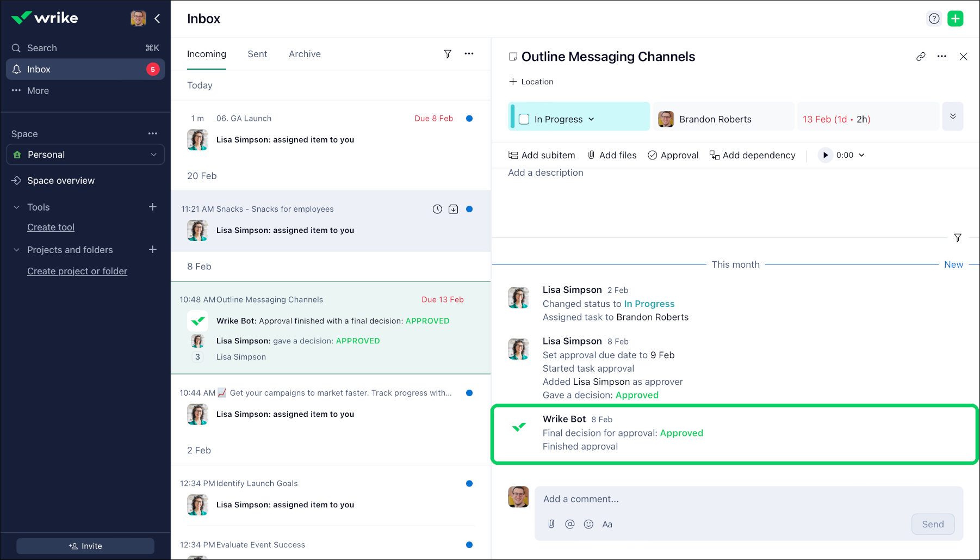This screenshot has height=560, width=980.
Task: Insert an emoji in the comment
Action: tap(588, 524)
